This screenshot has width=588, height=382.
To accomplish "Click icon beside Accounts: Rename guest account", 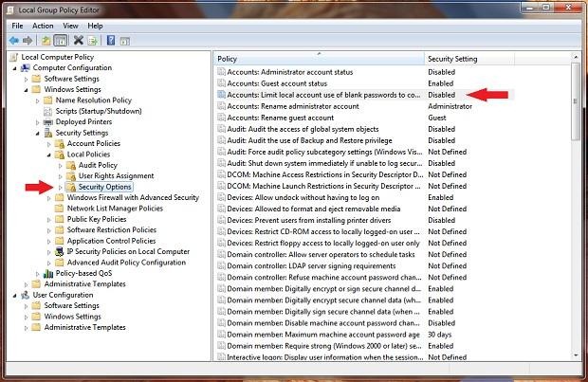I will coord(221,118).
